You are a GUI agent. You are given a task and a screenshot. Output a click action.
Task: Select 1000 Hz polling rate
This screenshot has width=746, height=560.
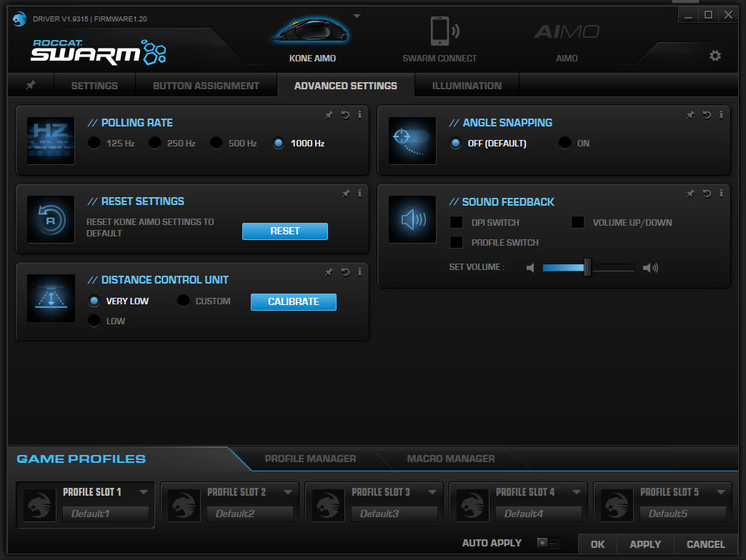pos(279,143)
